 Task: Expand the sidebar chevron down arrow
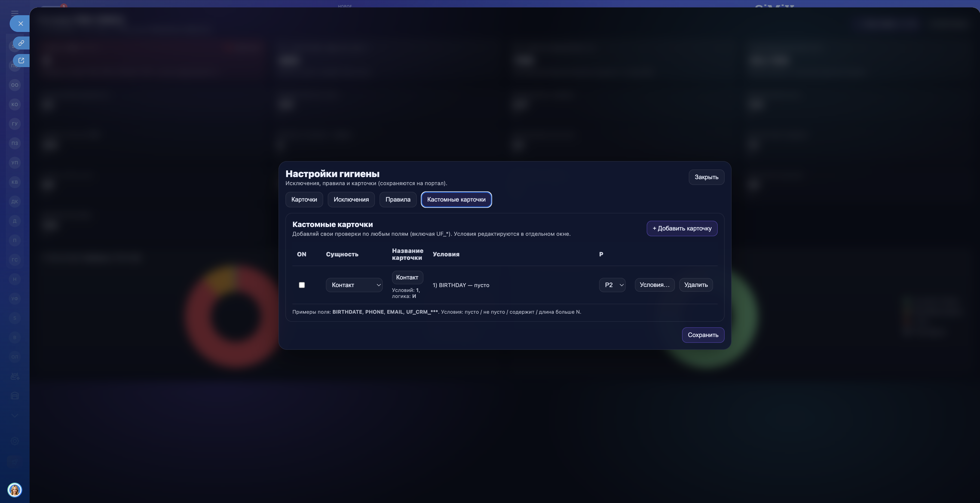[15, 415]
